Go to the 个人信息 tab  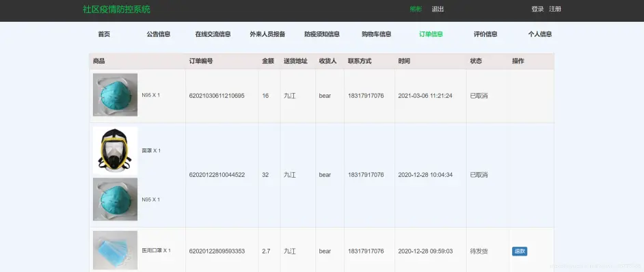click(x=539, y=34)
